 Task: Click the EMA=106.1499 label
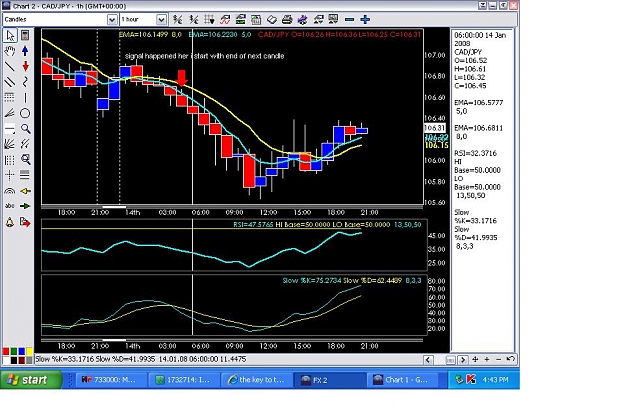(143, 35)
